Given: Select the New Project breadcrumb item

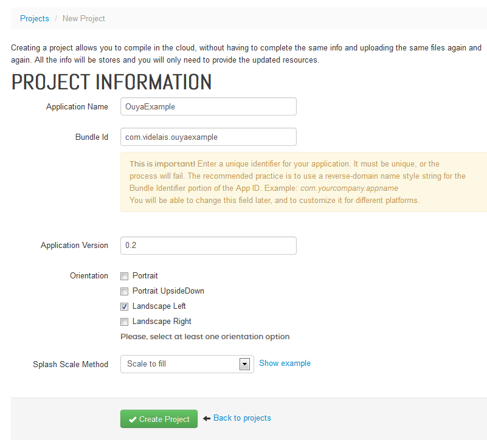Looking at the screenshot, I should pyautogui.click(x=84, y=19).
